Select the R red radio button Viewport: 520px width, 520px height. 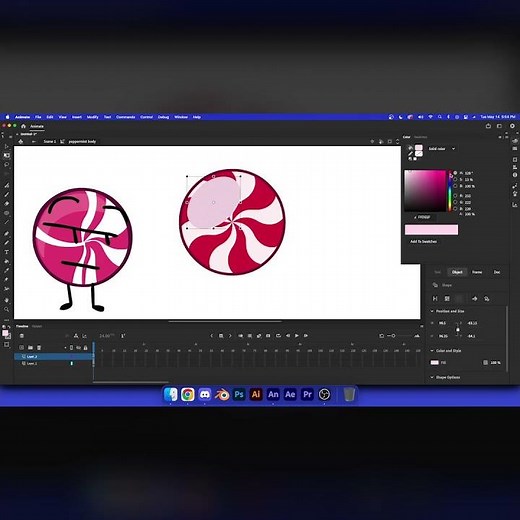point(455,196)
